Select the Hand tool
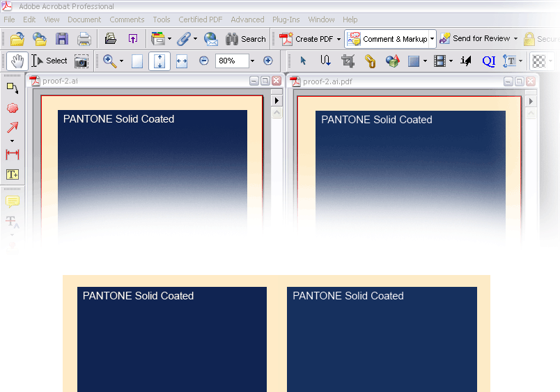Screen dimensions: 560x392 (17, 61)
